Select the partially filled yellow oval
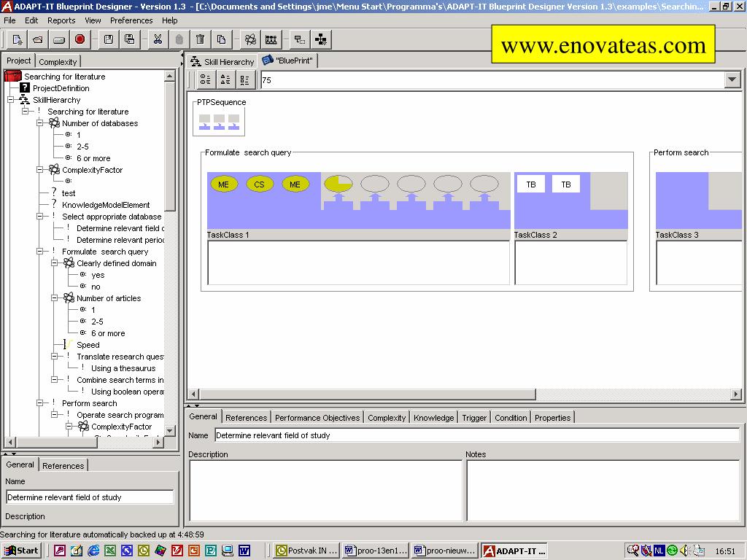Viewport: 747px width, 560px height. [x=338, y=184]
